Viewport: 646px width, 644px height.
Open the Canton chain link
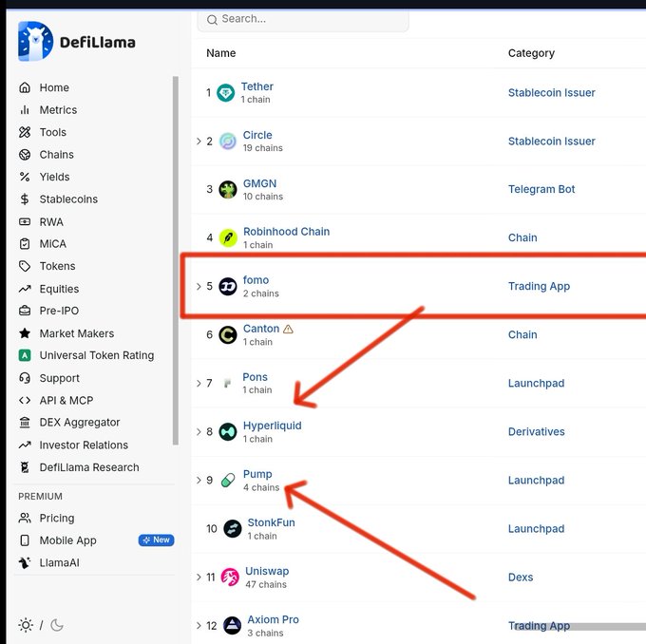coord(261,329)
